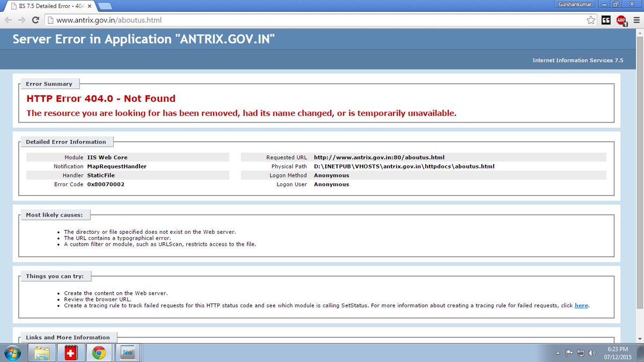The height and width of the screenshot is (362, 644).
Task: Reload the page with the refresh icon
Action: [x=35, y=20]
